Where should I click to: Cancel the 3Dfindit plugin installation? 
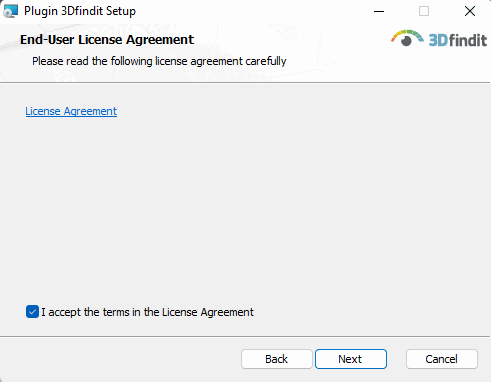(442, 359)
